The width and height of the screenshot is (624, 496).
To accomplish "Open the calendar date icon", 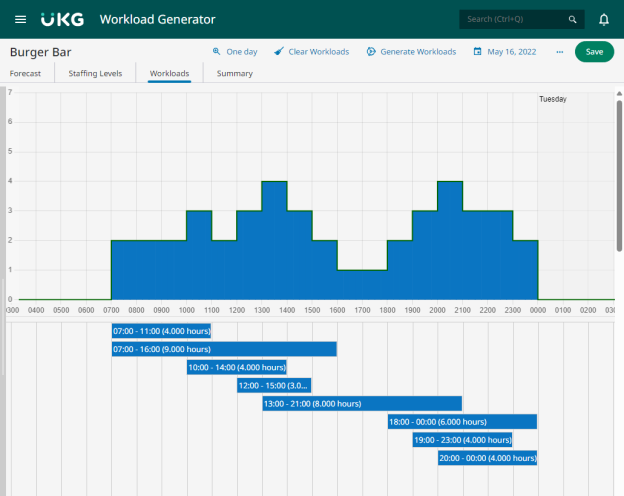I will pos(477,51).
